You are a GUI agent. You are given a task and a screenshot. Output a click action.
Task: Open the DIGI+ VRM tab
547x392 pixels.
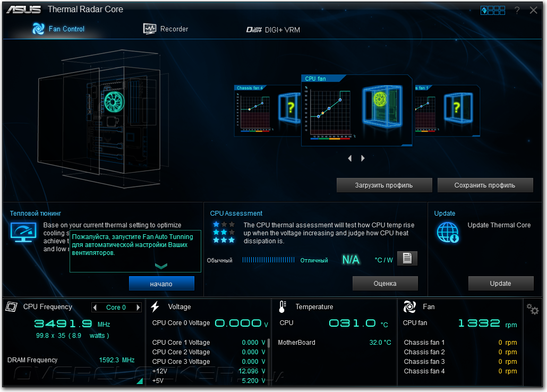273,30
